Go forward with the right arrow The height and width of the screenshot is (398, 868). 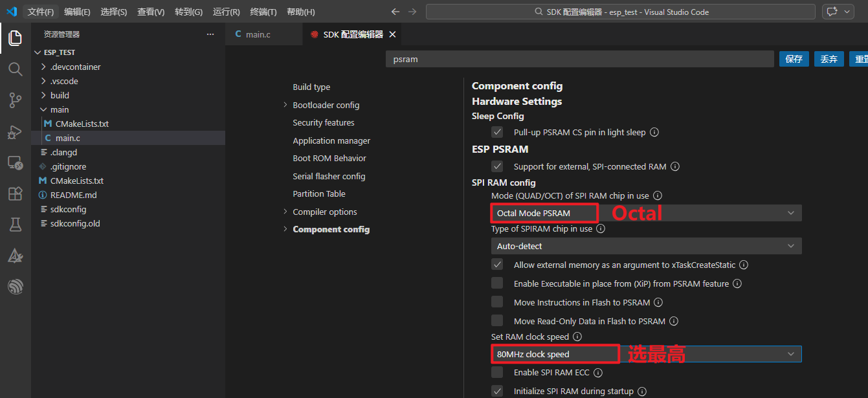pos(412,12)
